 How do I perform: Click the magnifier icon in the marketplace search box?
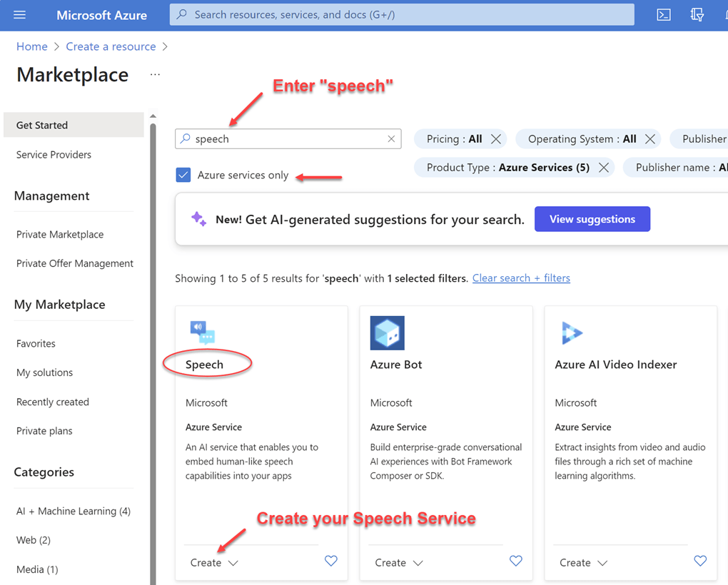click(186, 138)
